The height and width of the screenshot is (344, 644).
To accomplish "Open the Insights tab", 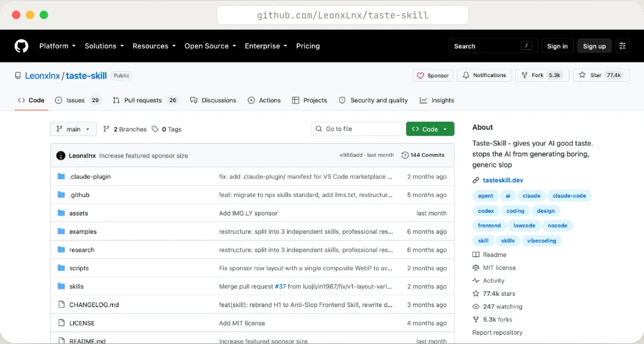I will point(437,100).
